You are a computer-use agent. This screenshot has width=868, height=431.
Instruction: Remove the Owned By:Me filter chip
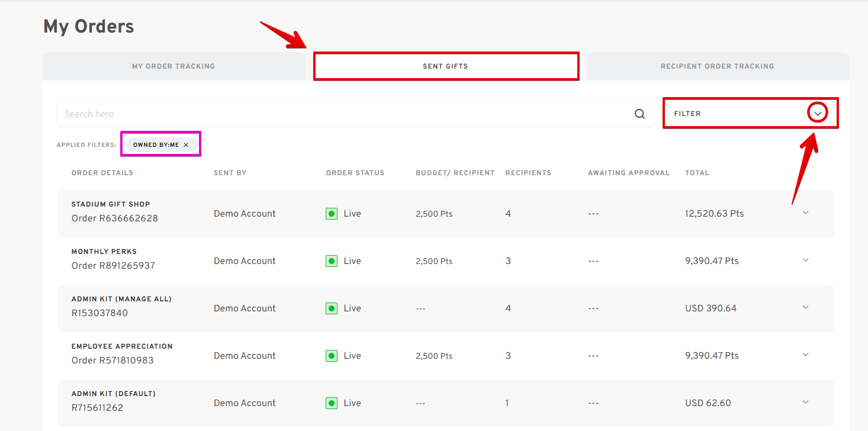click(x=186, y=145)
